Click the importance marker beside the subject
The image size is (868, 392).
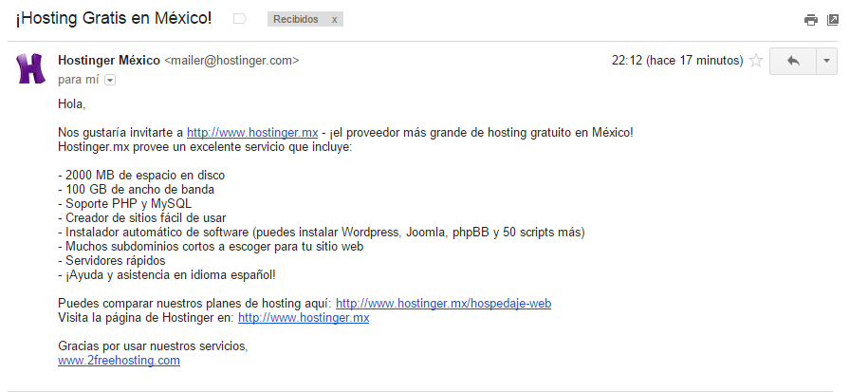click(239, 19)
